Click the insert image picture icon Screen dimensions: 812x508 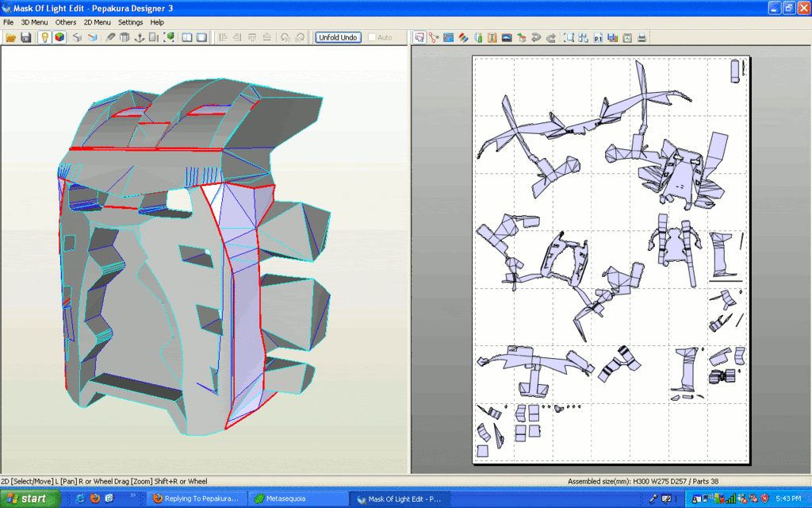pyautogui.click(x=507, y=37)
